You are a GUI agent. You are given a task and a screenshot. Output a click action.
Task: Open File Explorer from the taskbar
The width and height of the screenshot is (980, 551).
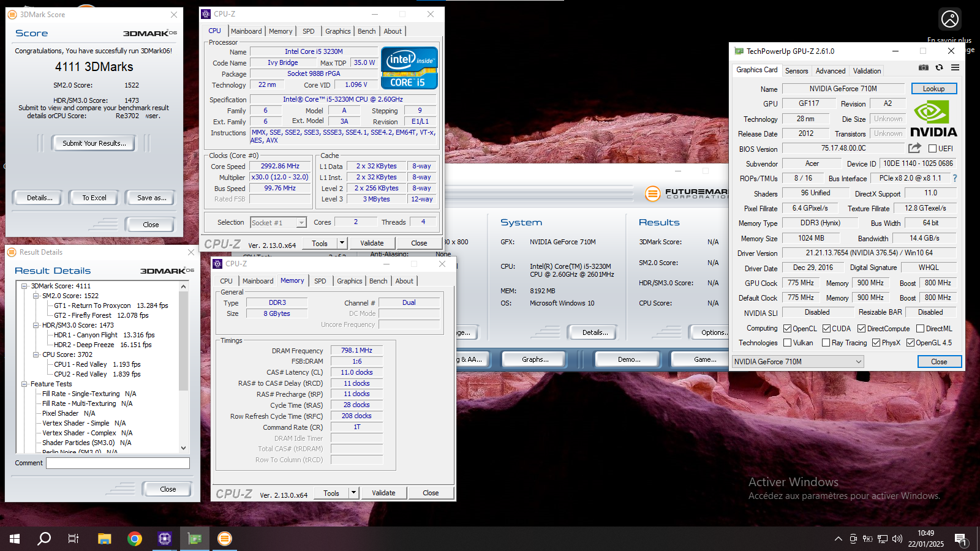point(104,539)
